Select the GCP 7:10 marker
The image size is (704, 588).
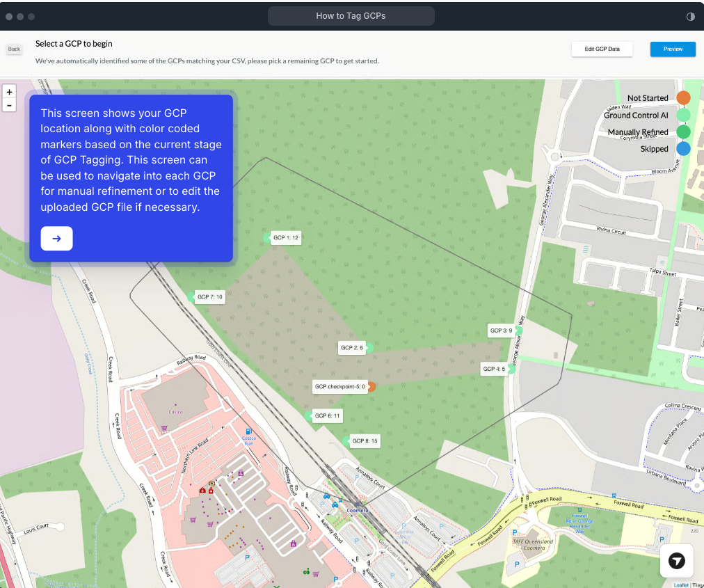tap(209, 296)
